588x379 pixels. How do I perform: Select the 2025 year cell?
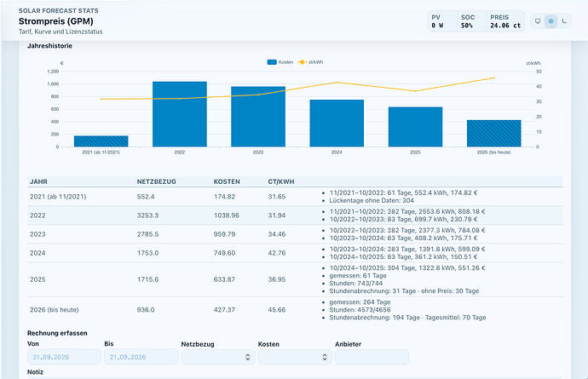[x=37, y=279]
